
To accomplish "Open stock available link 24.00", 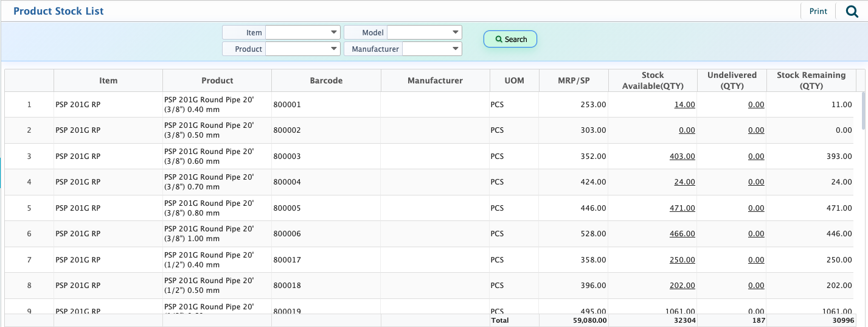I will 684,182.
